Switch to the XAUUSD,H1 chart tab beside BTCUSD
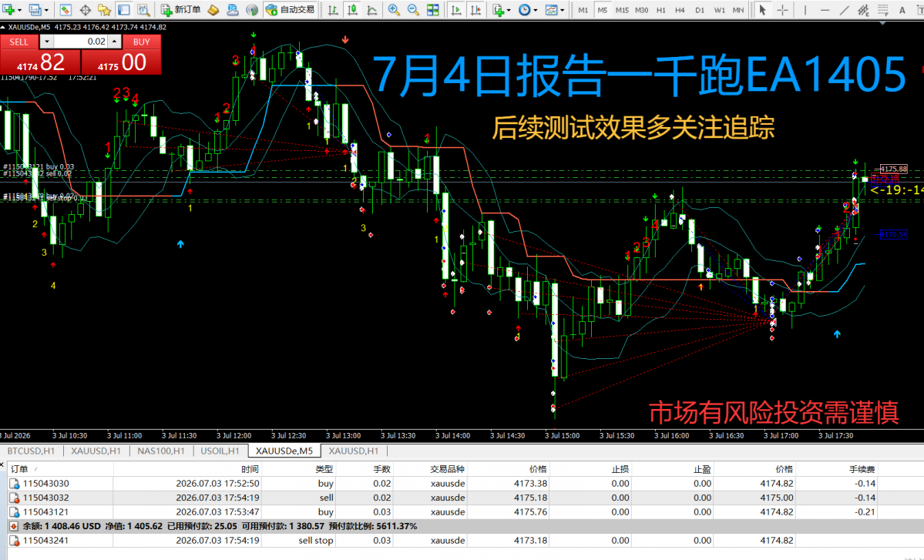This screenshot has height=560, width=924. [x=96, y=451]
